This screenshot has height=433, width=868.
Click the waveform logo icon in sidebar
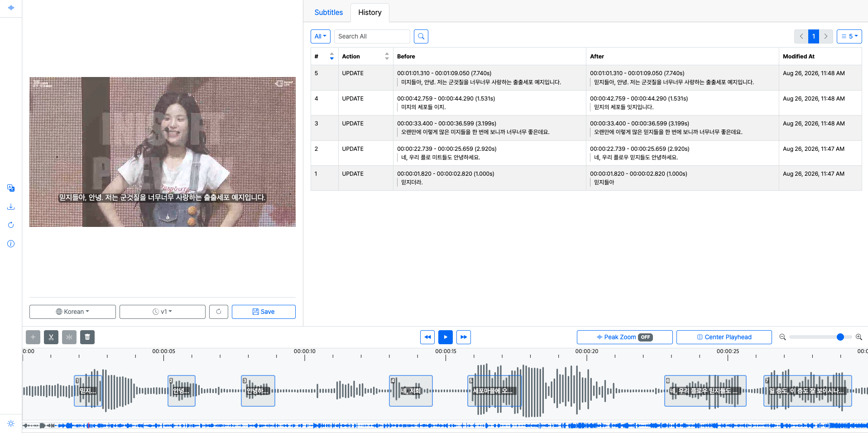11,8
